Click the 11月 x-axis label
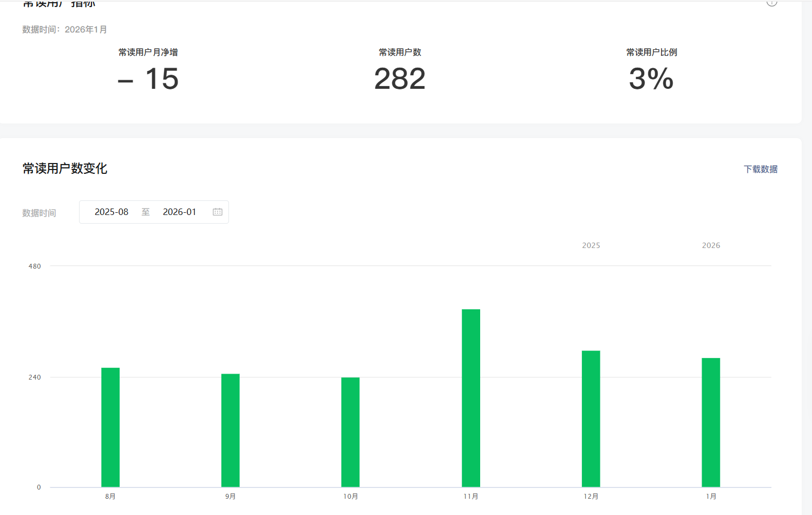Viewport: 812px width, 515px height. pos(471,496)
